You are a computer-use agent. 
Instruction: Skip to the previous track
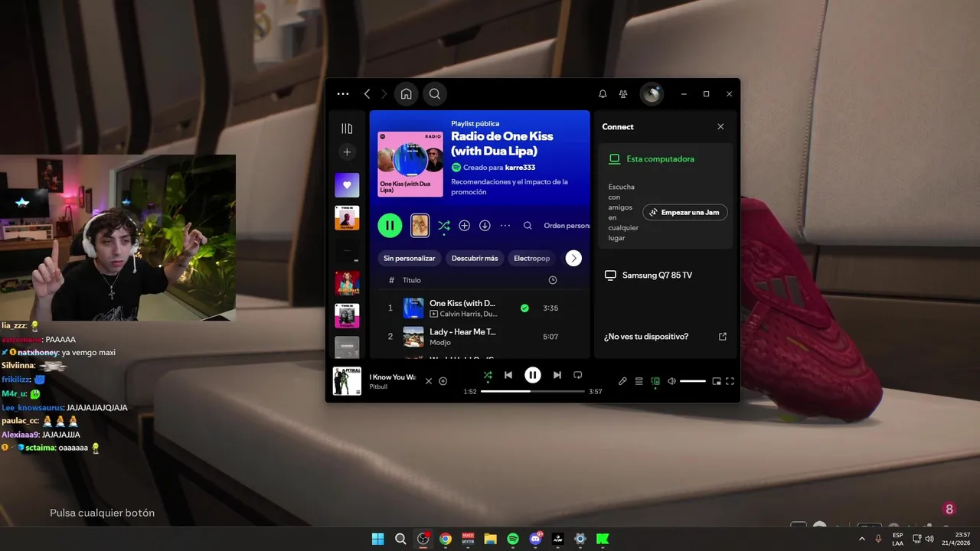click(x=508, y=375)
